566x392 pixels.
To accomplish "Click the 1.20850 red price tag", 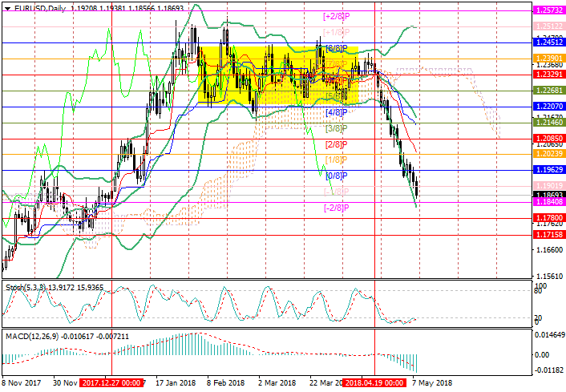I will point(549,138).
